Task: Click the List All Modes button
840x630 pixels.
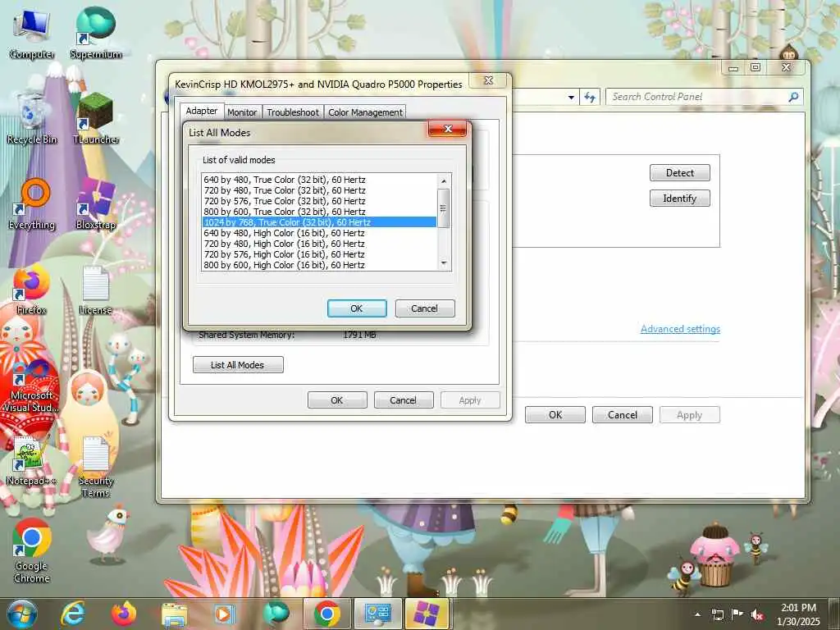Action: 238,365
